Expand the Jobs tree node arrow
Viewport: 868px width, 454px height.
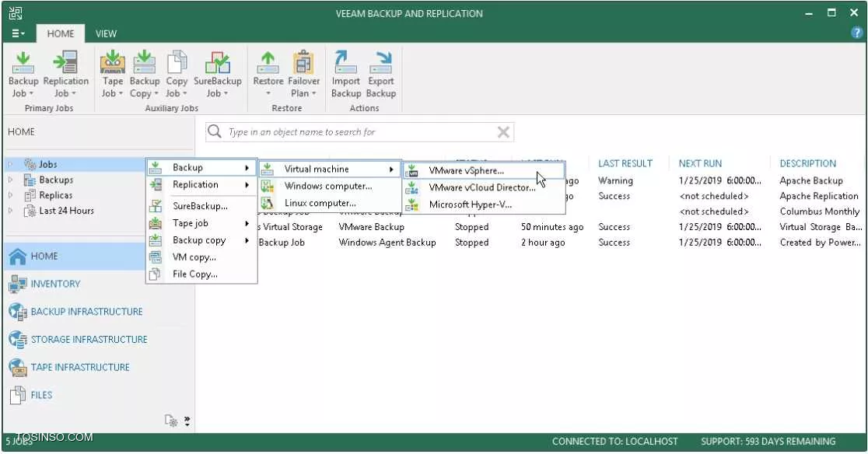pyautogui.click(x=10, y=164)
